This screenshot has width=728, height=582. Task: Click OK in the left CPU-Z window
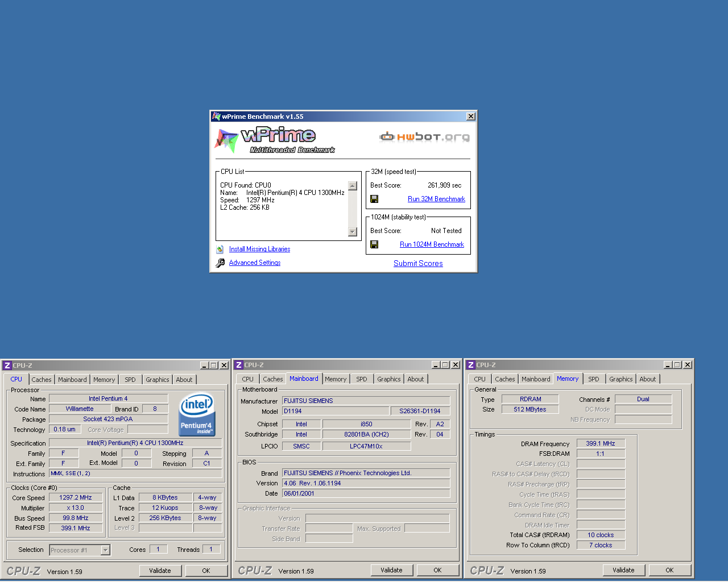coord(206,571)
